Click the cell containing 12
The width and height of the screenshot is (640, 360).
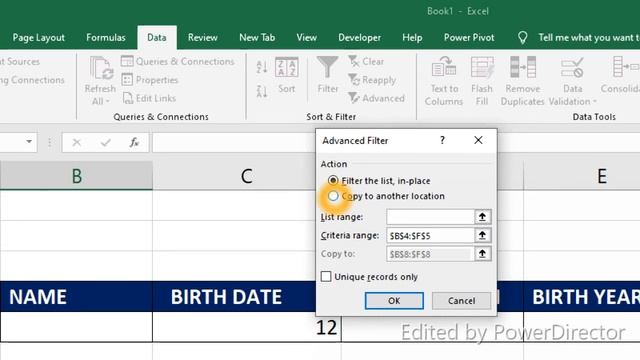[x=247, y=327]
